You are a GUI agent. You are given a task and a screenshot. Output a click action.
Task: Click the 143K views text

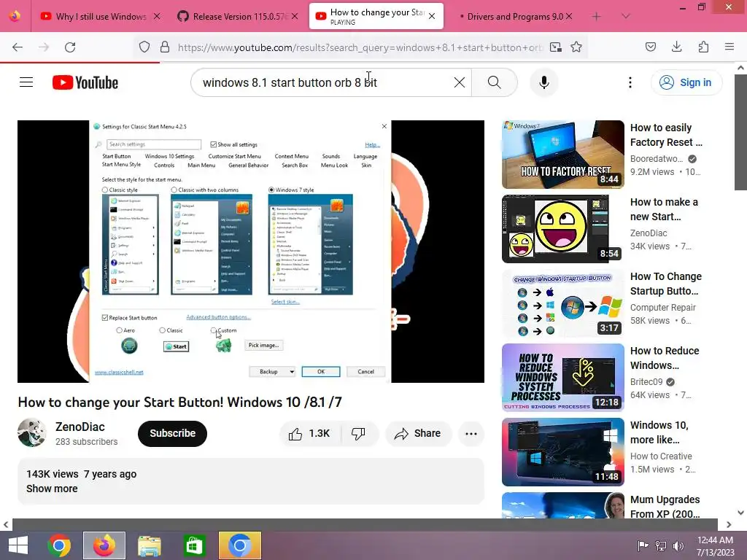[53, 474]
